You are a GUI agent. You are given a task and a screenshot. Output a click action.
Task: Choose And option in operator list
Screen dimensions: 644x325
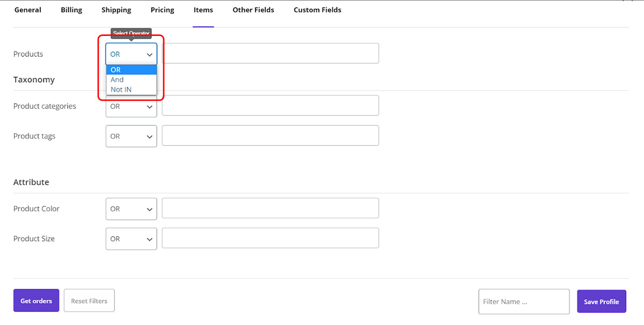[131, 79]
